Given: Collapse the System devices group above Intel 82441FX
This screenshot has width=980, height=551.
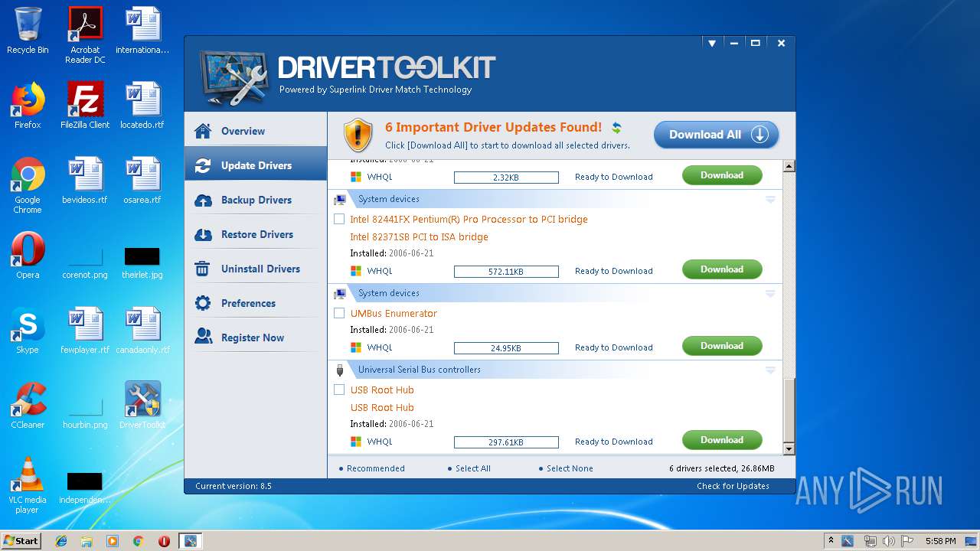Looking at the screenshot, I should [770, 200].
